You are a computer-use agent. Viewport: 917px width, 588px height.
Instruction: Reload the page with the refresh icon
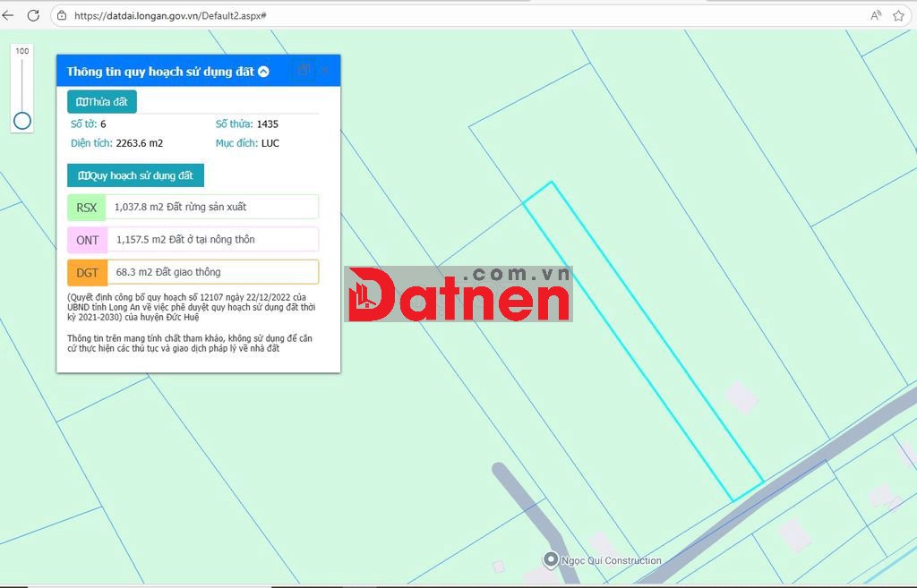[x=33, y=15]
